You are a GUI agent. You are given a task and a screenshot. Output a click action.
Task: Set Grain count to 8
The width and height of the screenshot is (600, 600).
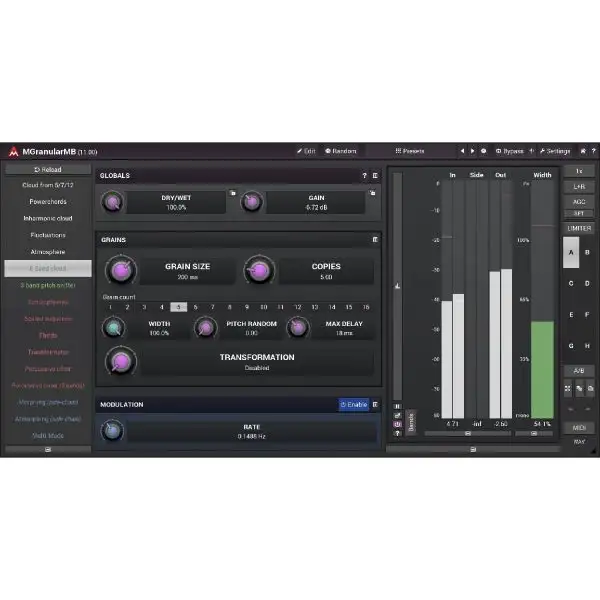click(x=230, y=307)
